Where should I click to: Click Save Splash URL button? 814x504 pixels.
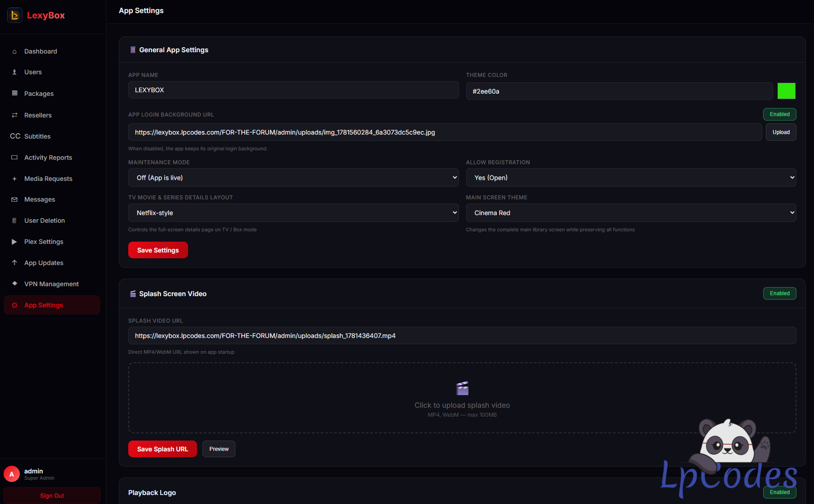pos(162,449)
